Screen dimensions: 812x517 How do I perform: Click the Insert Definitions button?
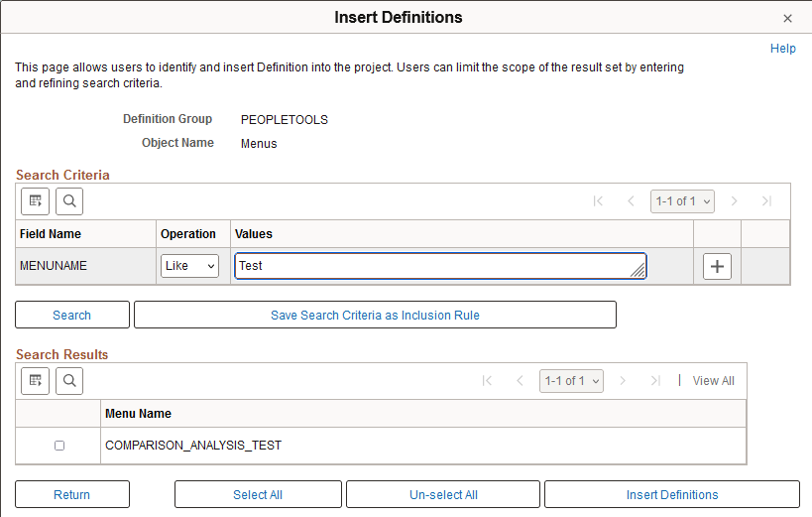[671, 495]
